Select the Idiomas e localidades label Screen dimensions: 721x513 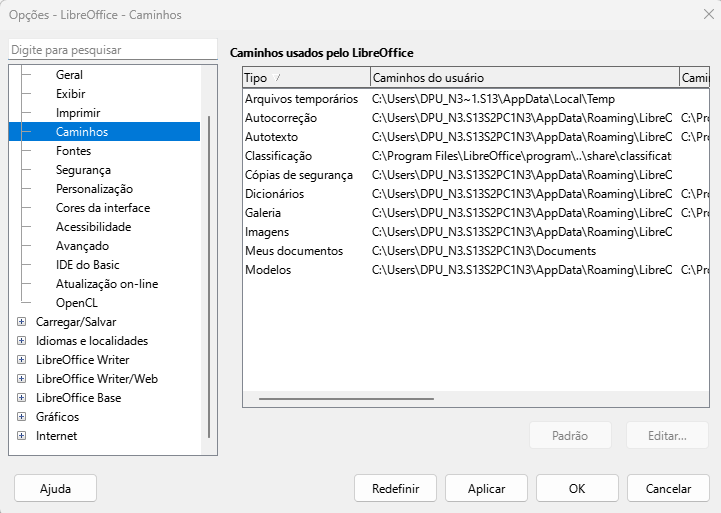pyautogui.click(x=92, y=341)
